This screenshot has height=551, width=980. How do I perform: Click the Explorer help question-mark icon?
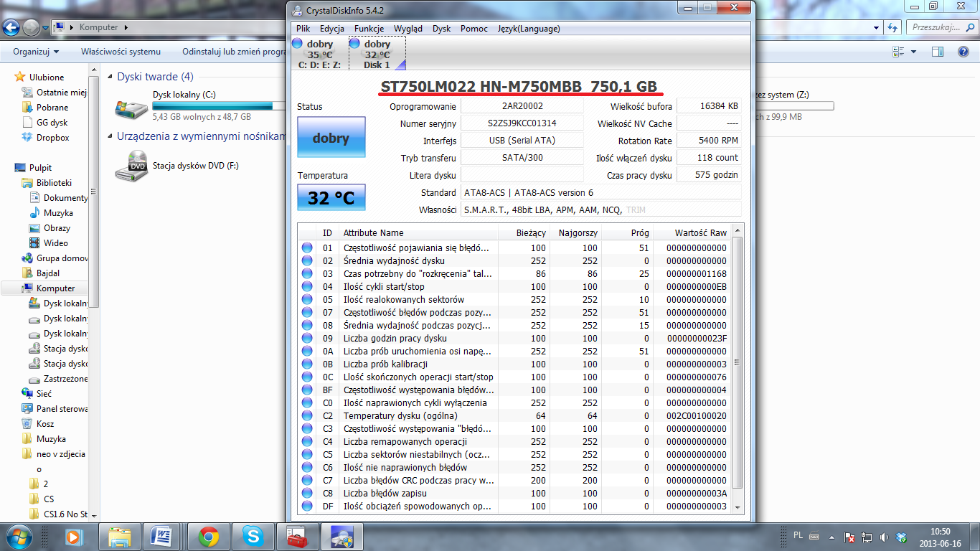[965, 52]
